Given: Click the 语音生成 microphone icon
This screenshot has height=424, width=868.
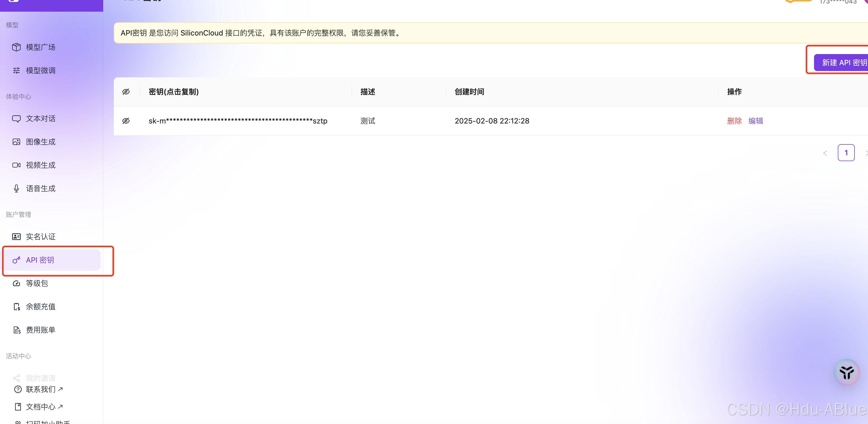Looking at the screenshot, I should (16, 189).
